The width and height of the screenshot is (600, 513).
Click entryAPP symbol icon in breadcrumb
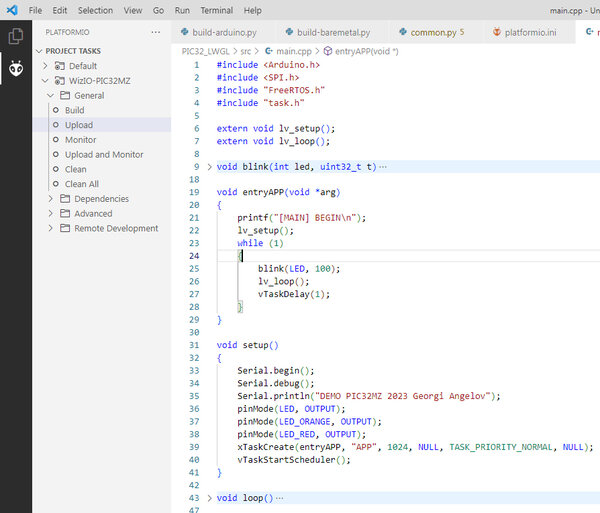[x=328, y=51]
